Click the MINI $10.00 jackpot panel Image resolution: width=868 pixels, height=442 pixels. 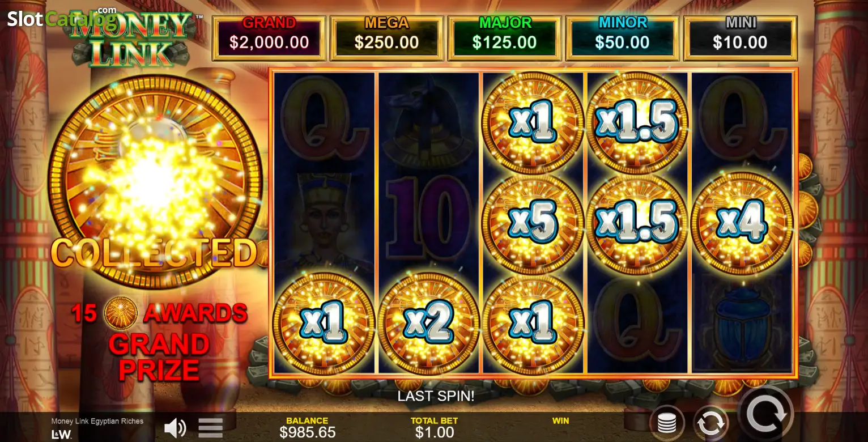point(741,38)
